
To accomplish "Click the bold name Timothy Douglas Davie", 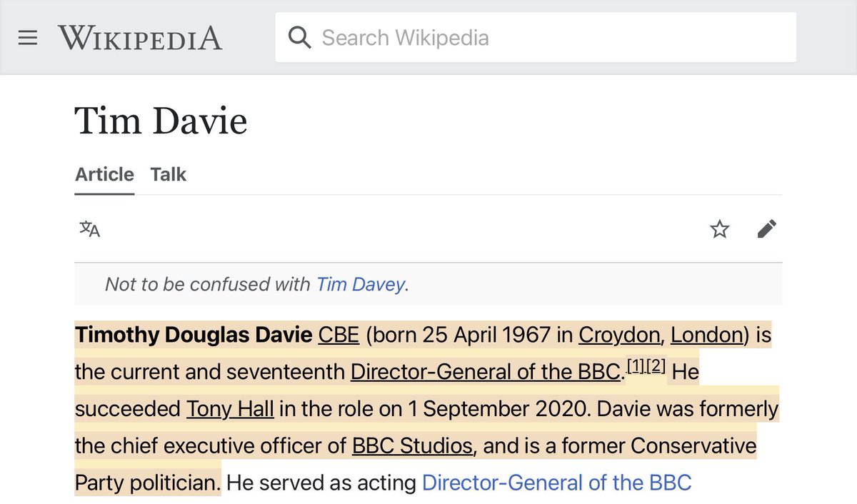I will [x=194, y=334].
